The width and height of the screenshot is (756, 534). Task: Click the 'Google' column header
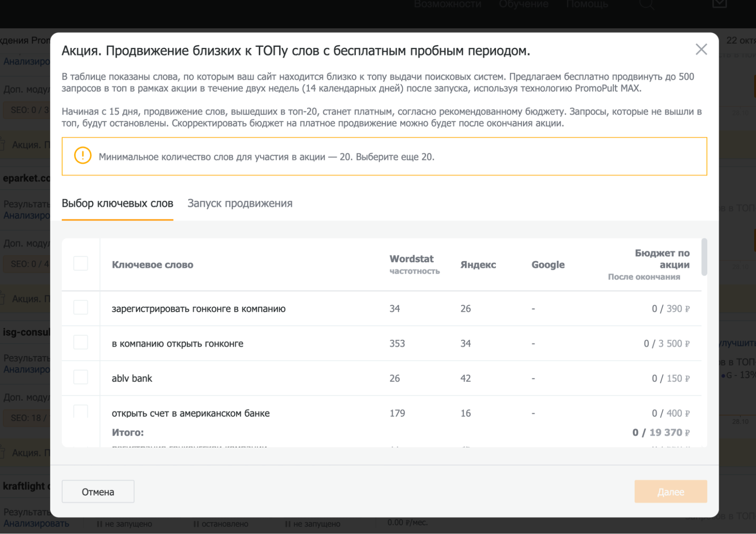click(548, 265)
